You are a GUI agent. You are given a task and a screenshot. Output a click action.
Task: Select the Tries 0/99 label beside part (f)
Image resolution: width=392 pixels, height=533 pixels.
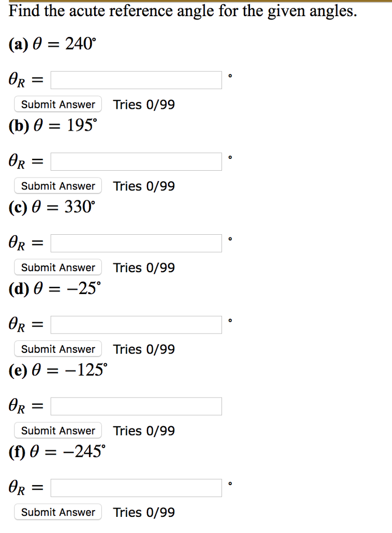[144, 512]
